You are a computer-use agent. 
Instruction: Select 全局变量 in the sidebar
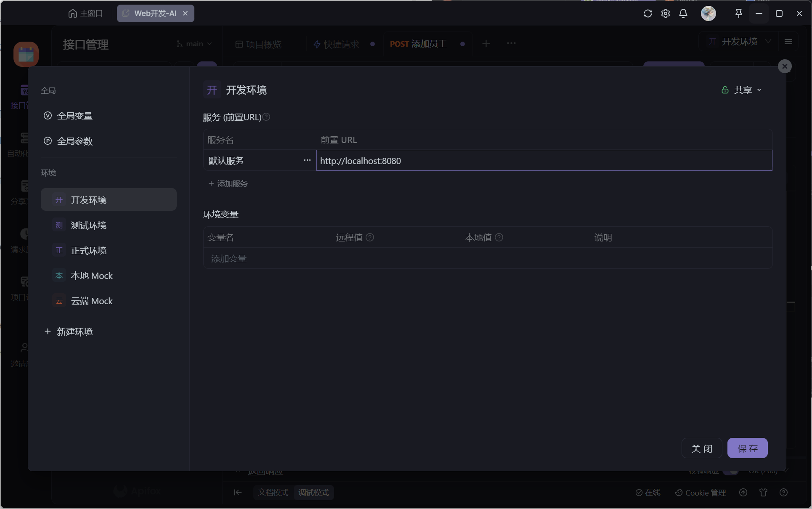point(74,116)
